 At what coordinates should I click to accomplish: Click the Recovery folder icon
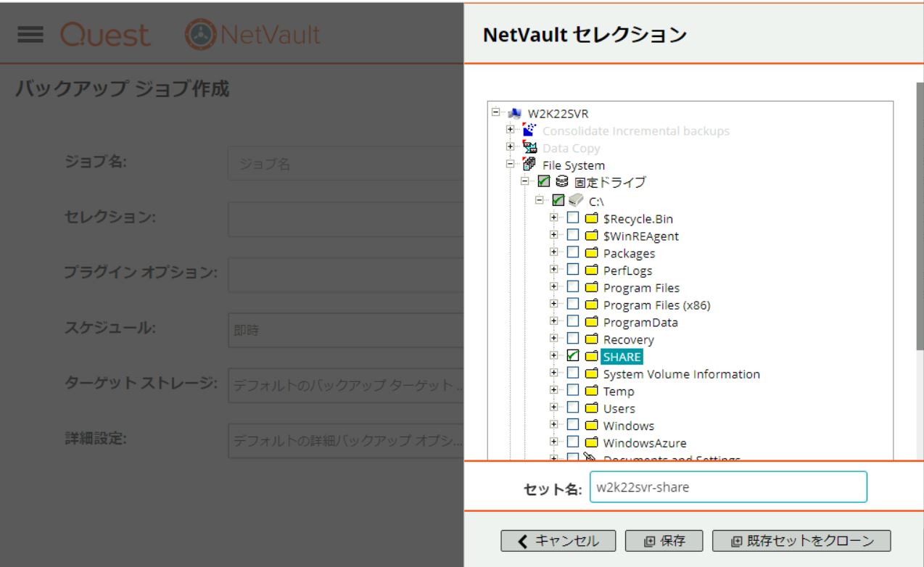tap(591, 339)
